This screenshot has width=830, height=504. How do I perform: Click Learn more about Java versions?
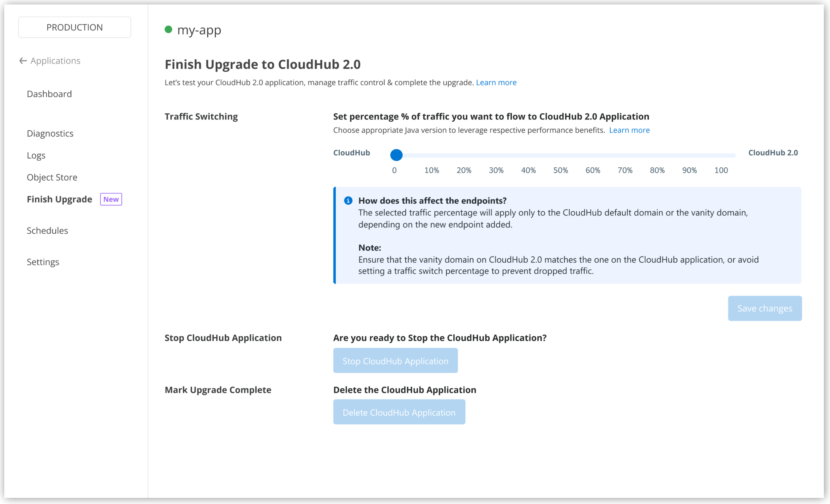(x=629, y=130)
